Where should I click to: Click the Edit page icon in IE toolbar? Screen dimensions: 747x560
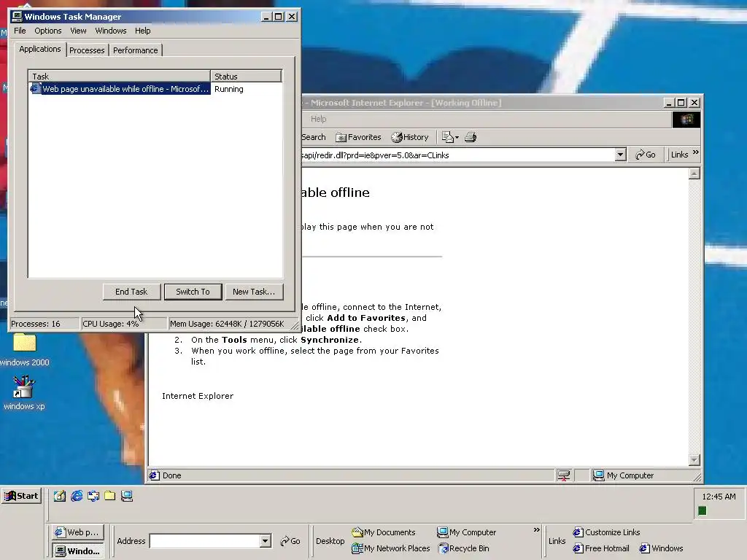[x=447, y=137]
